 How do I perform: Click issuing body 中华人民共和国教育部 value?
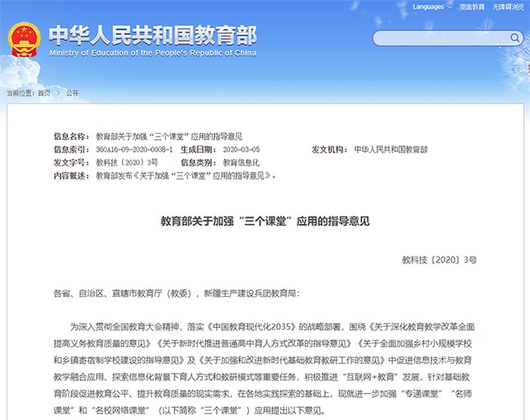tap(391, 150)
